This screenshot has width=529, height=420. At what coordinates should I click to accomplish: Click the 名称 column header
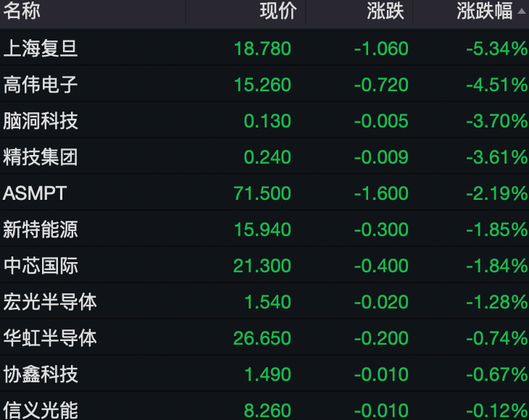click(22, 10)
